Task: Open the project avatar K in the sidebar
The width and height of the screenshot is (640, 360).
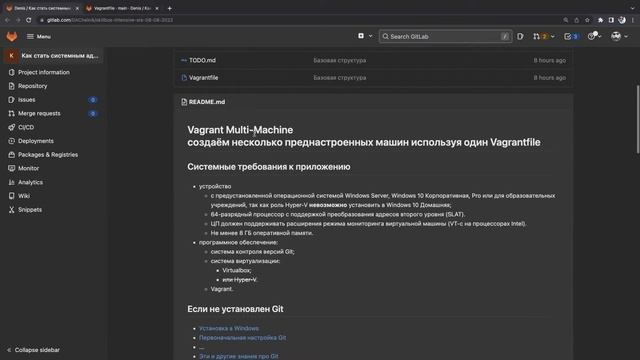Action: click(11, 56)
